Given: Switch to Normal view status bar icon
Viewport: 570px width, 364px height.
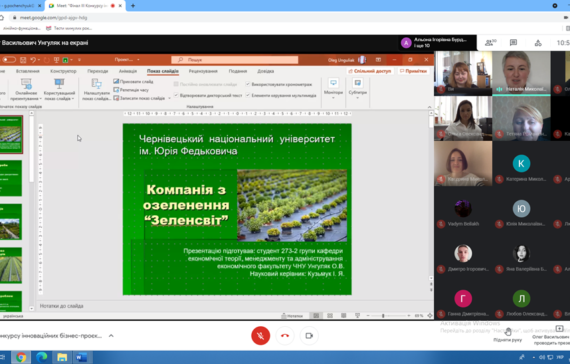Looking at the screenshot, I should coord(316,316).
